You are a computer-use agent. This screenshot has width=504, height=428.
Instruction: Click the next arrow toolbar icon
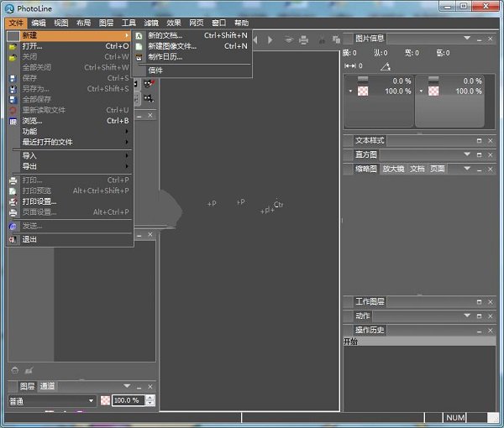click(270, 39)
